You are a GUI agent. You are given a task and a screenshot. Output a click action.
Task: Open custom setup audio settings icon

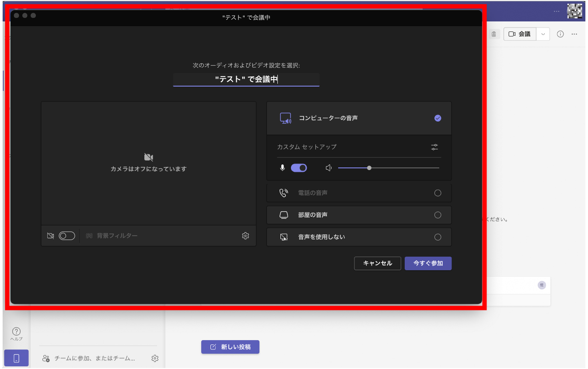click(x=434, y=147)
